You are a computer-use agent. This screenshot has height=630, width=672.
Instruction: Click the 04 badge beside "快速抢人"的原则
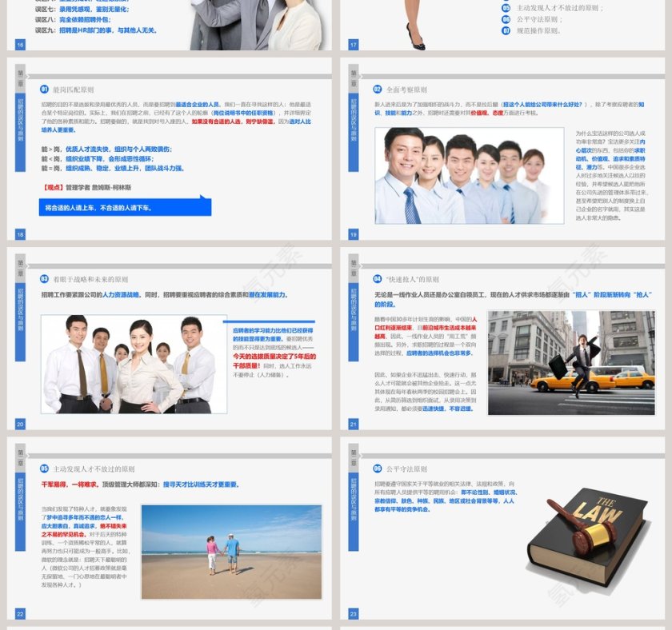[378, 279]
